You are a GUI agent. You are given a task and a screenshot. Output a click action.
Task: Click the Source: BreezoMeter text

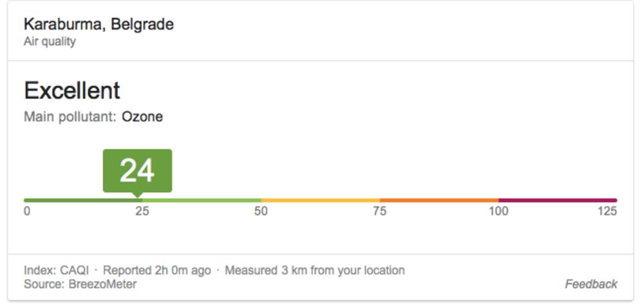(x=80, y=284)
